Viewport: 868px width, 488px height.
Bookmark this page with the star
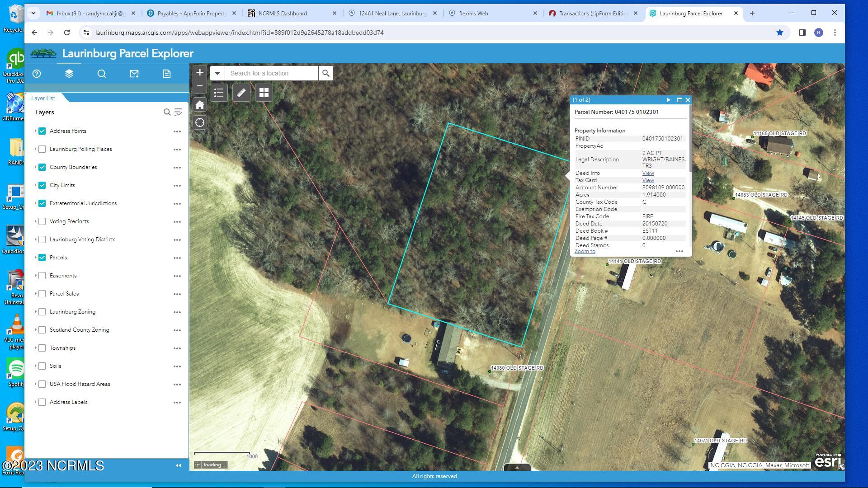coord(780,33)
